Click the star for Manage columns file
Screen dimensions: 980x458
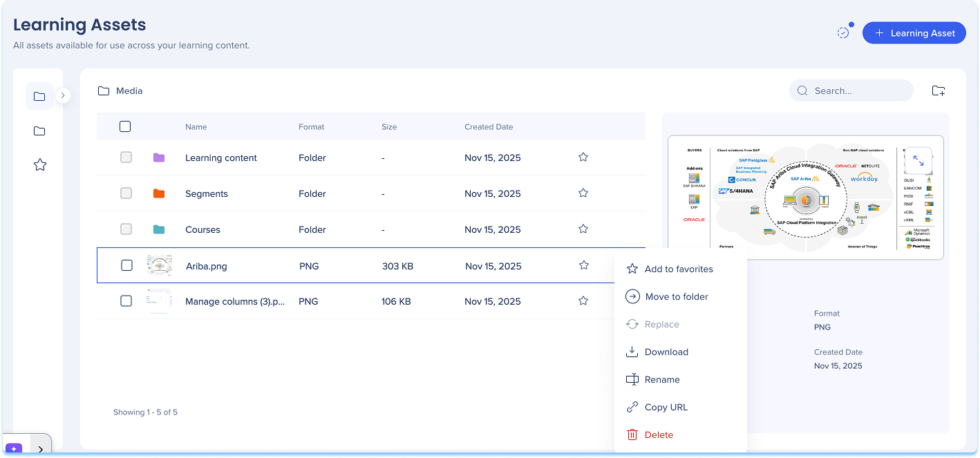tap(583, 301)
